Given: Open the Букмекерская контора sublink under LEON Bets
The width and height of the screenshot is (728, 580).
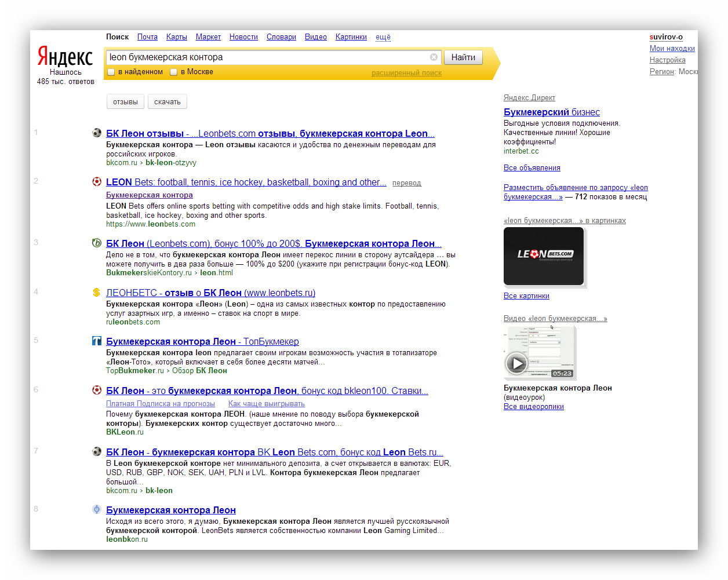Looking at the screenshot, I should (x=150, y=195).
